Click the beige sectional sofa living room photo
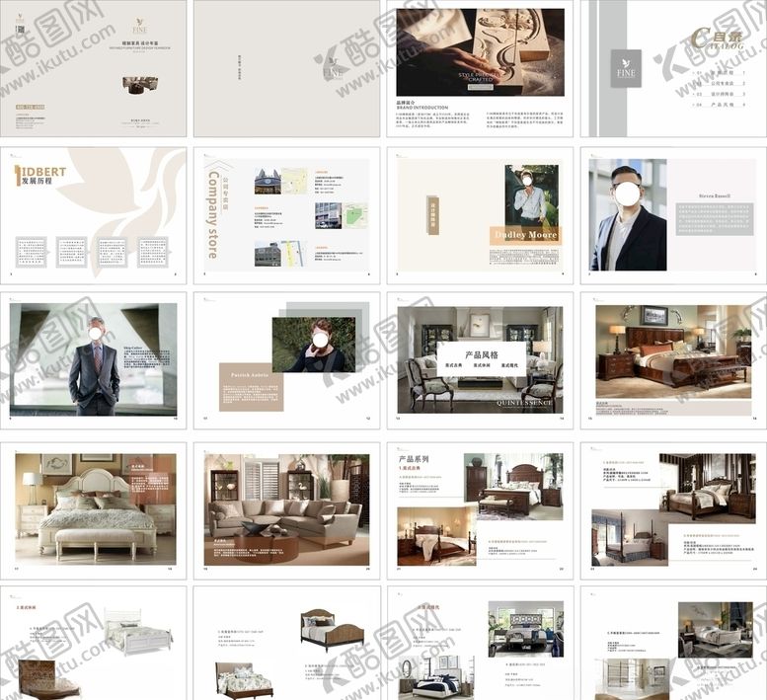 [286, 509]
